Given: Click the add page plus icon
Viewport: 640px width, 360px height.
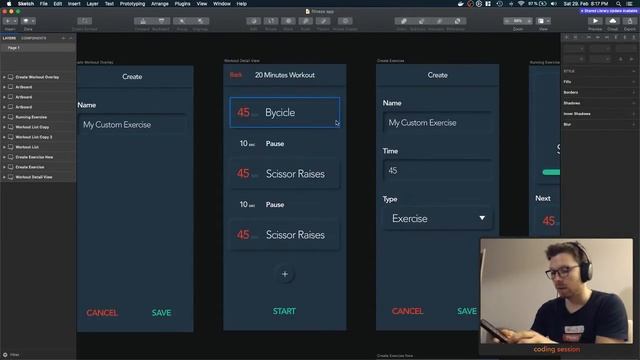Looking at the screenshot, I should (63, 38).
